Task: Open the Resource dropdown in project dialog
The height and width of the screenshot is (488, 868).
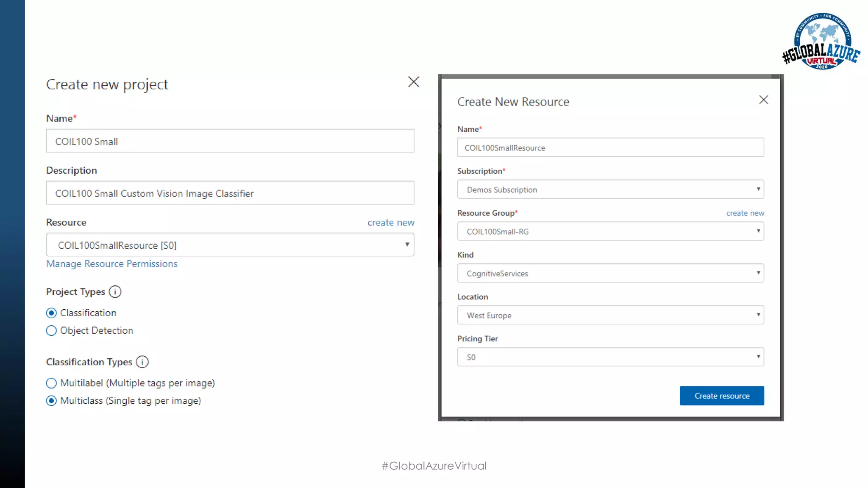Action: pos(230,245)
